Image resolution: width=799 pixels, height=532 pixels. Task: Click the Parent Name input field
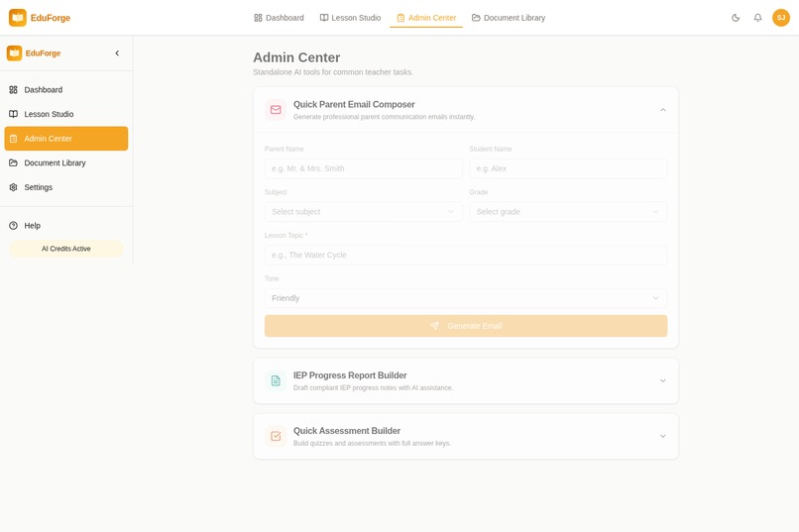pos(364,168)
